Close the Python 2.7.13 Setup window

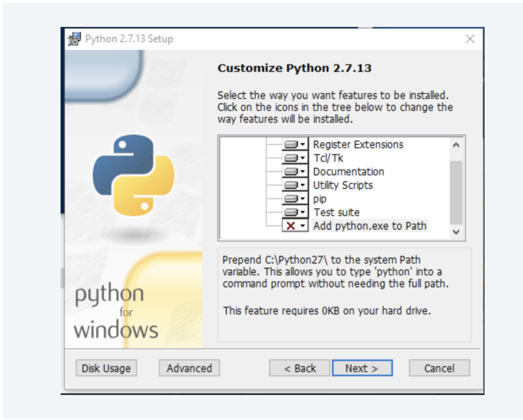coord(470,39)
